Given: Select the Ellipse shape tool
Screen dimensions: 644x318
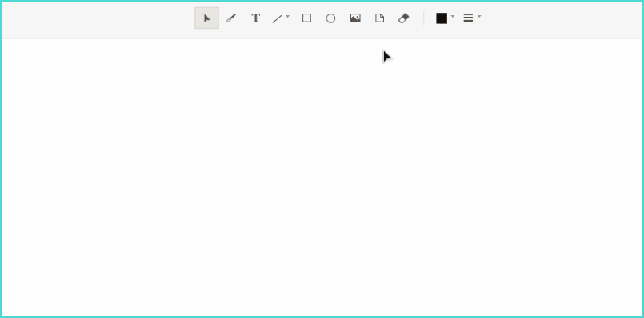Looking at the screenshot, I should [330, 18].
